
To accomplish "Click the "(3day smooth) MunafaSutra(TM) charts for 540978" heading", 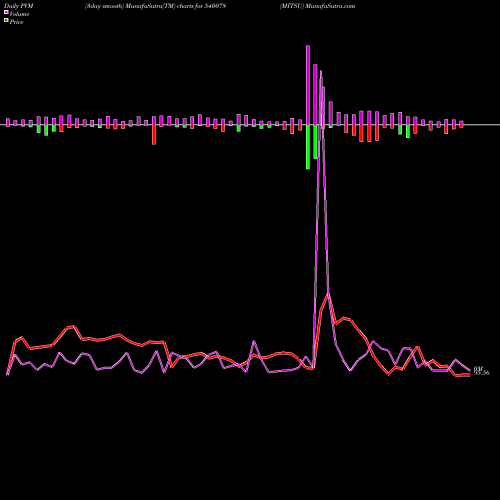I will pyautogui.click(x=155, y=6).
